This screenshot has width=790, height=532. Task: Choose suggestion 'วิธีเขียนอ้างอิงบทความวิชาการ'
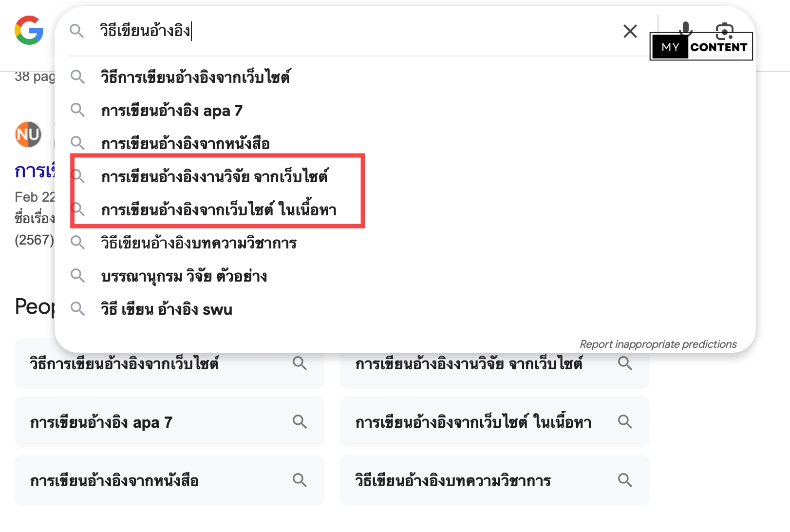(x=199, y=243)
